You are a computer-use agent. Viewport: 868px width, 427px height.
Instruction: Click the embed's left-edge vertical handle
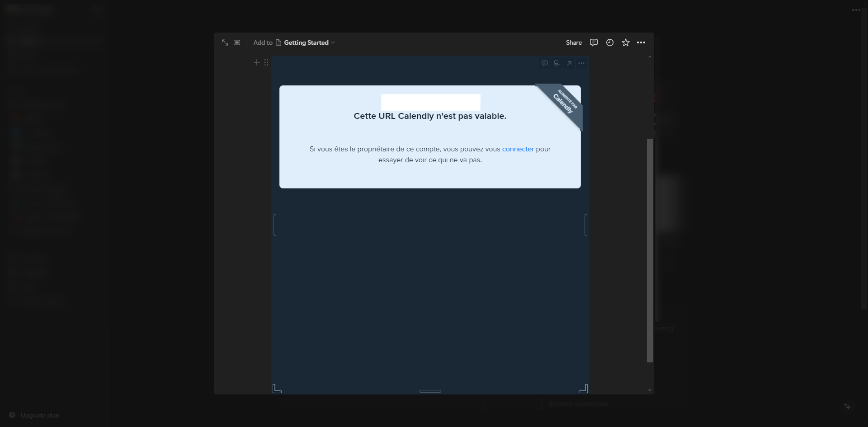coord(275,225)
